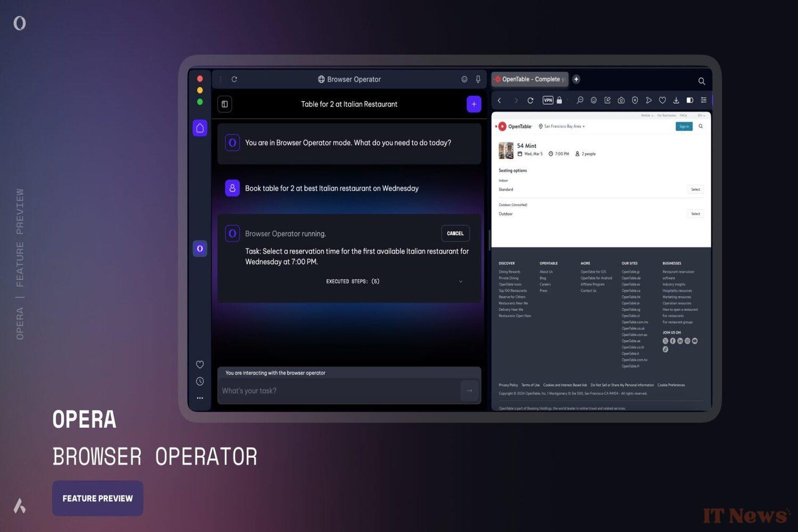Image resolution: width=798 pixels, height=532 pixels.
Task: Click the Contact Us footer link
Action: tap(588, 291)
